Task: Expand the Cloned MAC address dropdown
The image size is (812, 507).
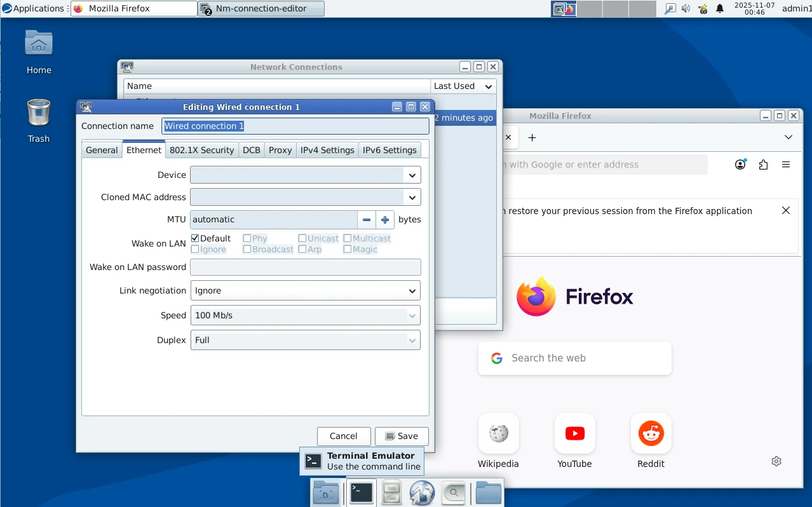Action: click(412, 198)
